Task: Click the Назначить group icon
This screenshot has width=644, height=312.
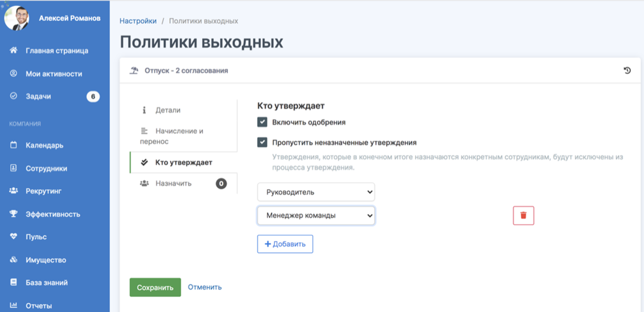Action: (144, 183)
